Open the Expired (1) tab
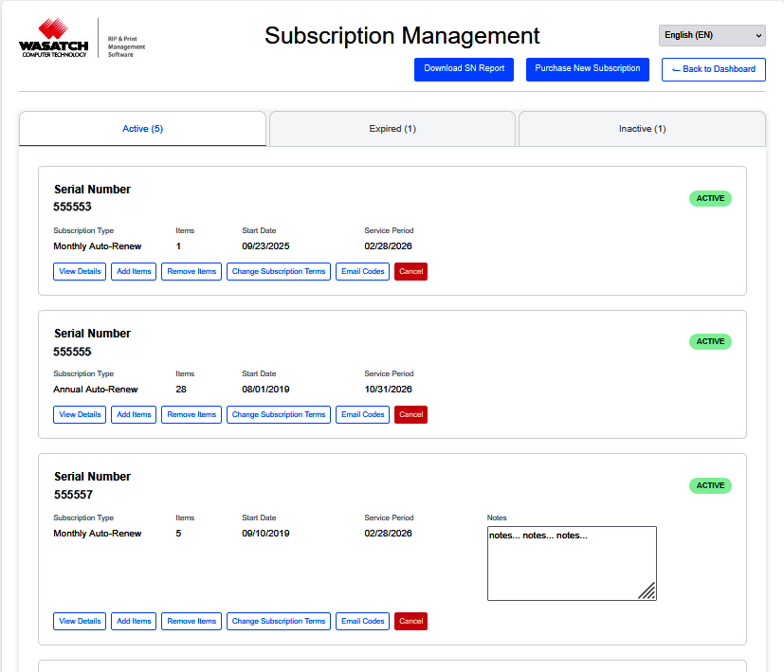Screen dimensions: 784x672 392,129
